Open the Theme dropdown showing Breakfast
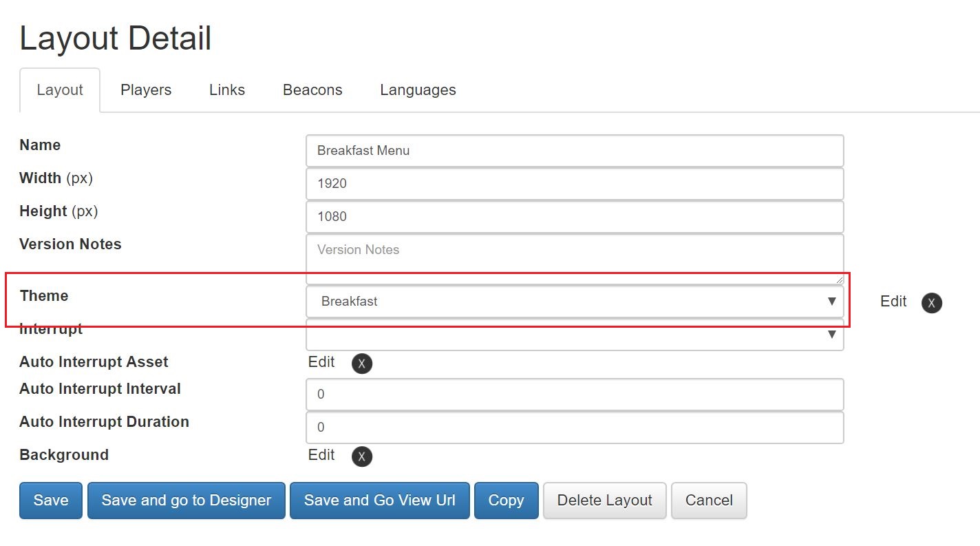This screenshot has height=546, width=980. coord(575,302)
